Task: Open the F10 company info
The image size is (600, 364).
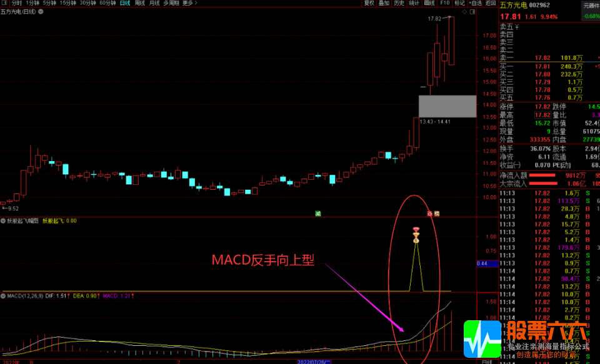Action: [x=444, y=3]
